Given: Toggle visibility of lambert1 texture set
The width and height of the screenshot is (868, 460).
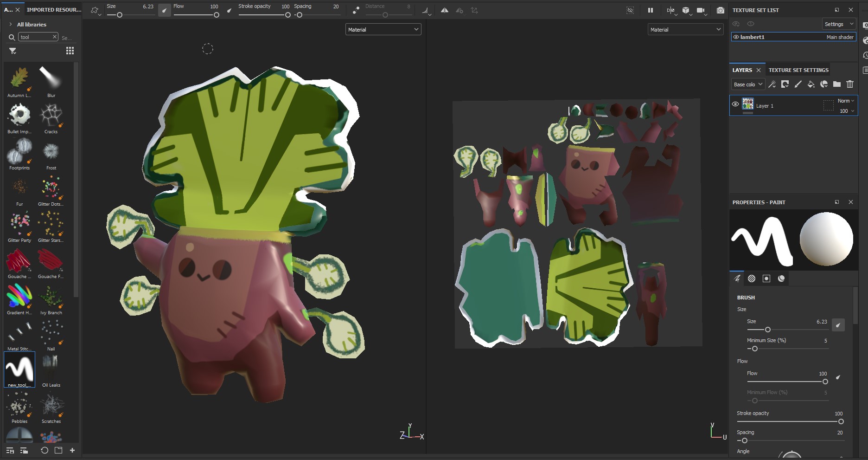Looking at the screenshot, I should pyautogui.click(x=736, y=37).
